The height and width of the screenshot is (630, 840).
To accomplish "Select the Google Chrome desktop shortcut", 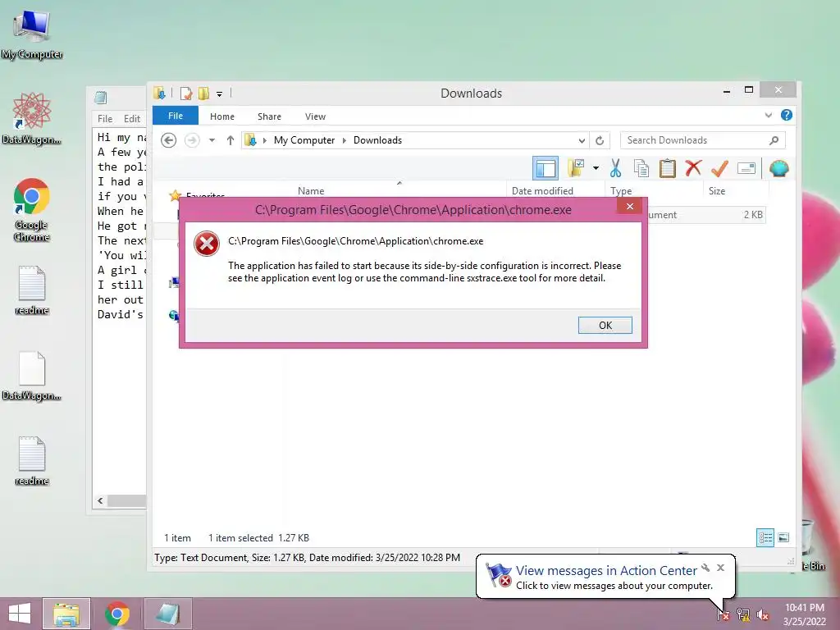I will [32, 209].
